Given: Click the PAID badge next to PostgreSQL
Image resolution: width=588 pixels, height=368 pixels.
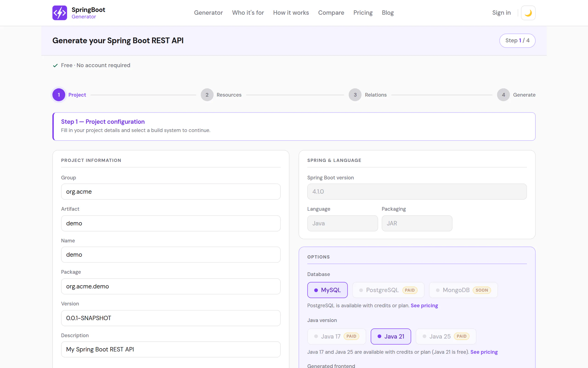Looking at the screenshot, I should 410,290.
